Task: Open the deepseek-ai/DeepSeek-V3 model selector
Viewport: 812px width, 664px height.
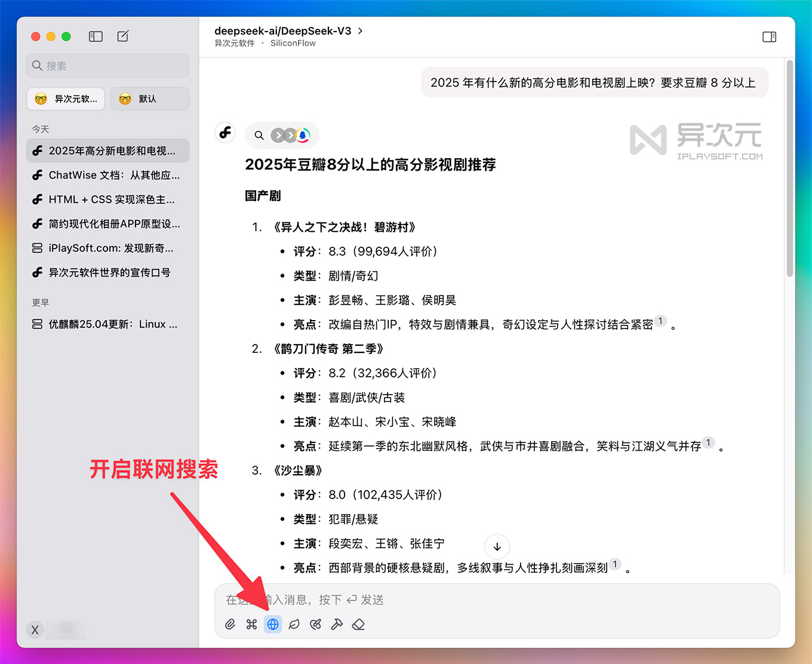Action: click(287, 30)
